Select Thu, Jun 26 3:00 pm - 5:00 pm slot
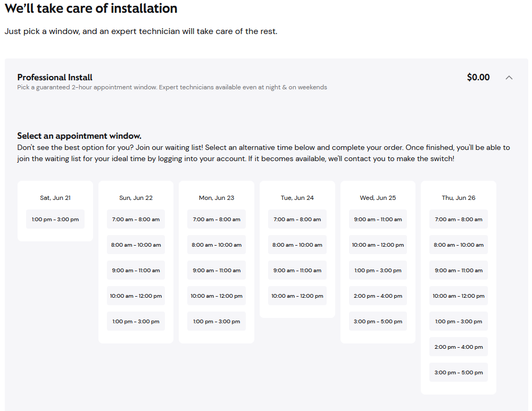 coord(459,372)
